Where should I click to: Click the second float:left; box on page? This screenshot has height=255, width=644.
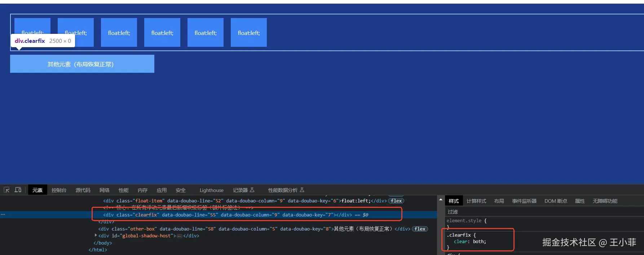point(76,32)
